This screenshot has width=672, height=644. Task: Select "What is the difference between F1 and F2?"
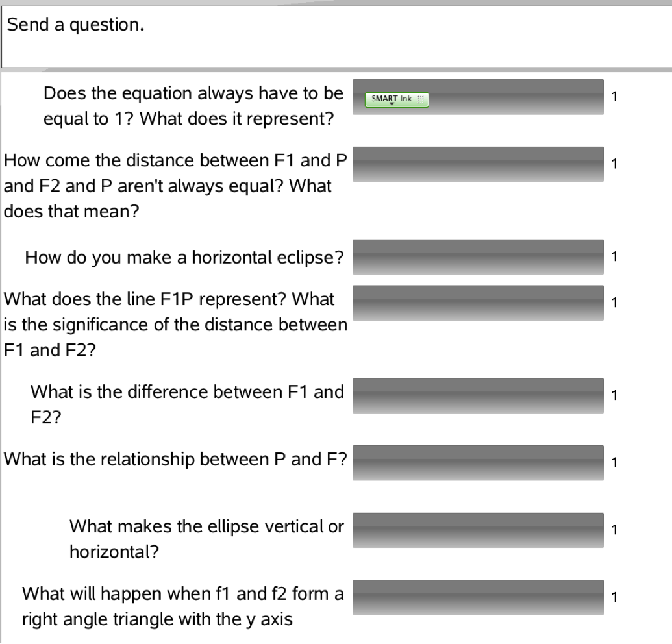click(x=187, y=404)
